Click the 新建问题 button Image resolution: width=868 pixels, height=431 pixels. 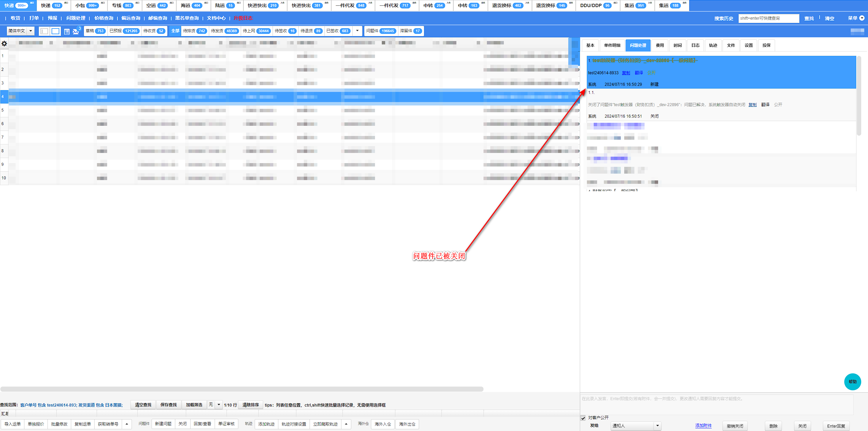point(163,424)
